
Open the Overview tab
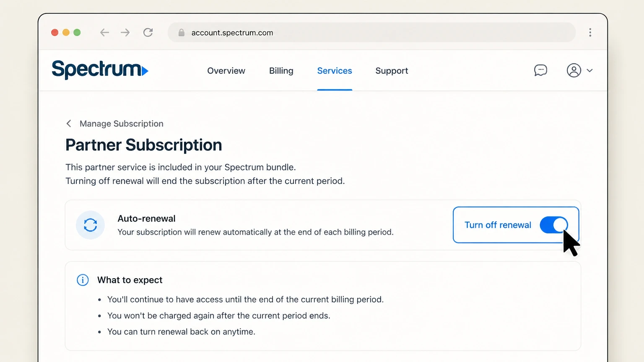[226, 71]
